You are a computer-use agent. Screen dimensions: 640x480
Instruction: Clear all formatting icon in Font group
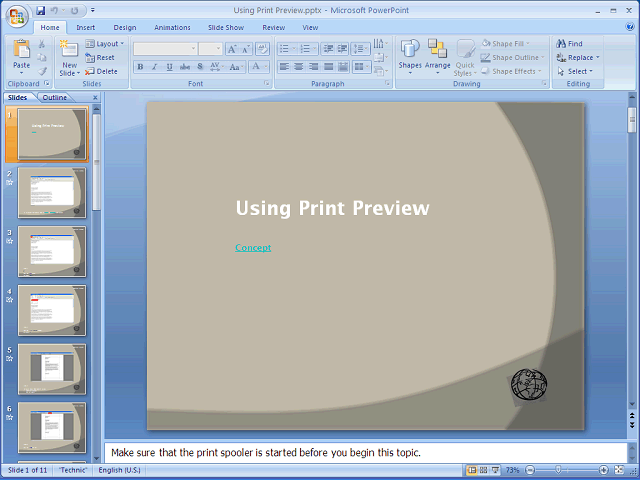coord(262,49)
